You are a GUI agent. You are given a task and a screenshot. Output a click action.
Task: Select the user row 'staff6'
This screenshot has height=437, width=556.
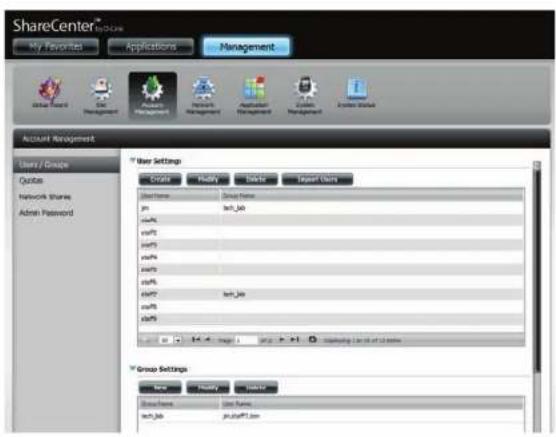331,282
